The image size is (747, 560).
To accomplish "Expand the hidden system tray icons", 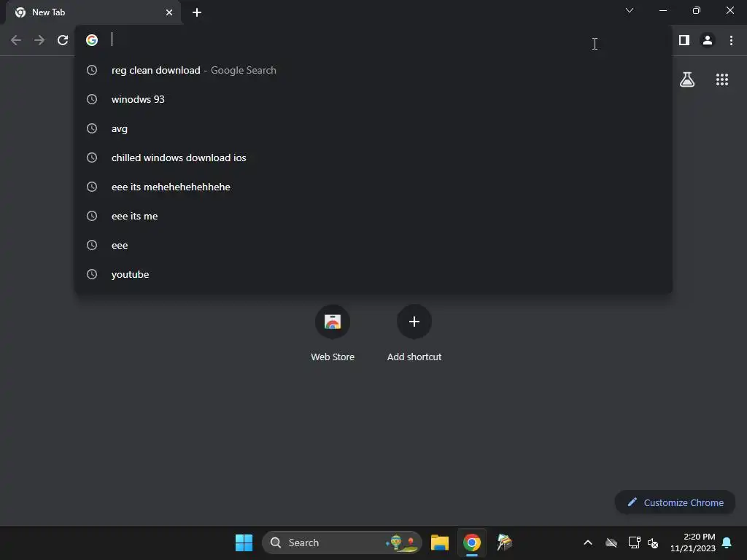I will point(588,542).
